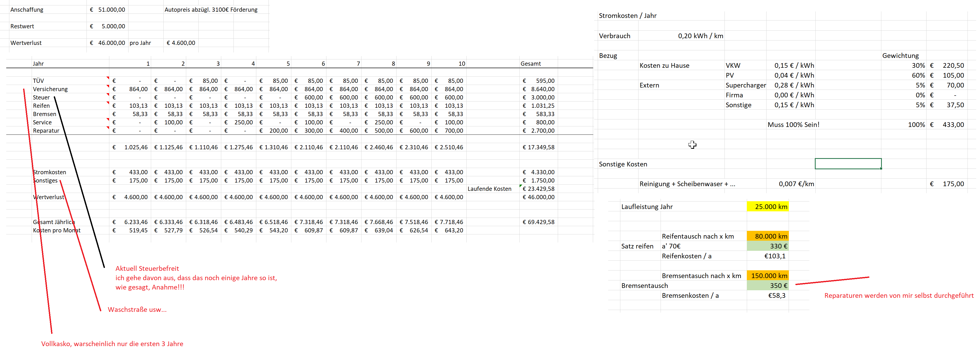Select the Service row label
980x364 pixels.
pos(42,123)
